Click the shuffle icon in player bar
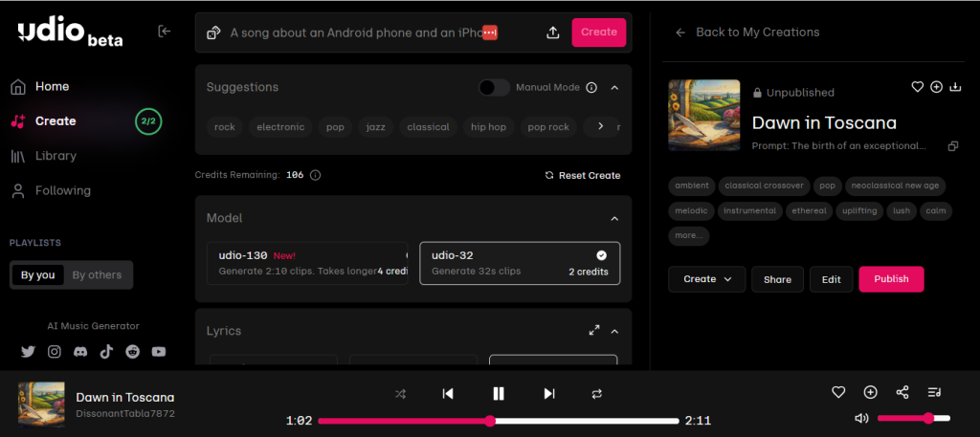 coord(402,393)
